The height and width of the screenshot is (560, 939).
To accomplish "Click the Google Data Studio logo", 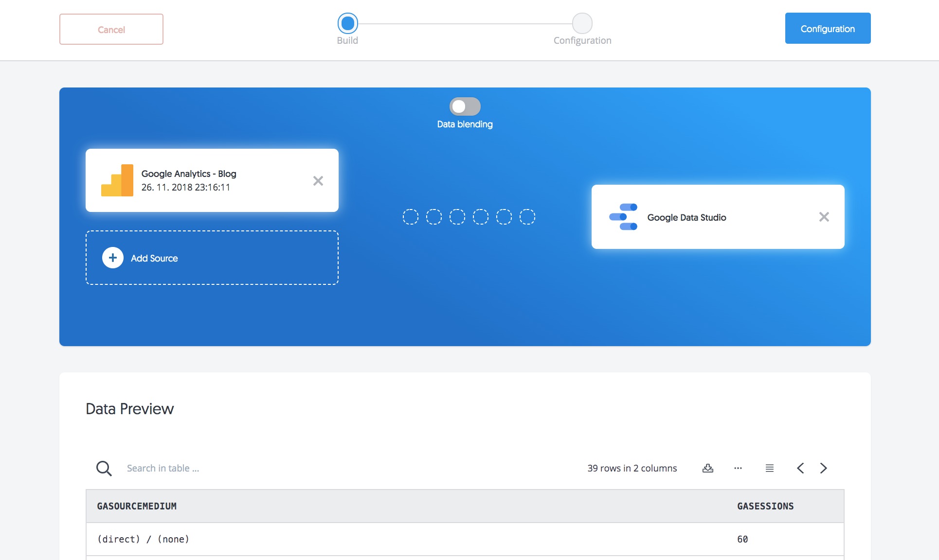I will pos(623,217).
